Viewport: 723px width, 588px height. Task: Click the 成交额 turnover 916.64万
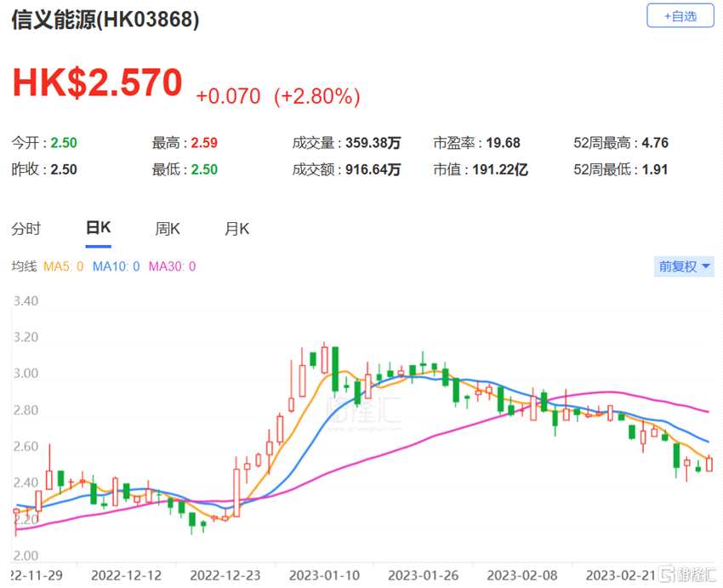(x=373, y=169)
